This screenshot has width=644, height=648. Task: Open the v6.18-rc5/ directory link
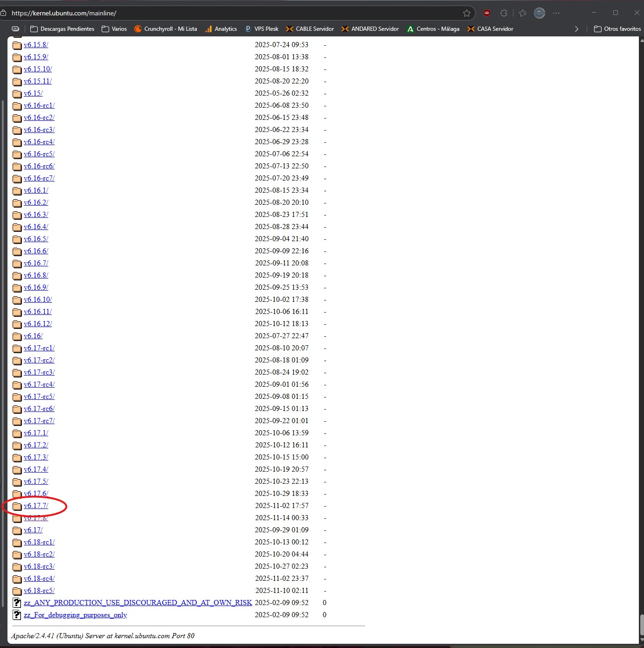[39, 591]
